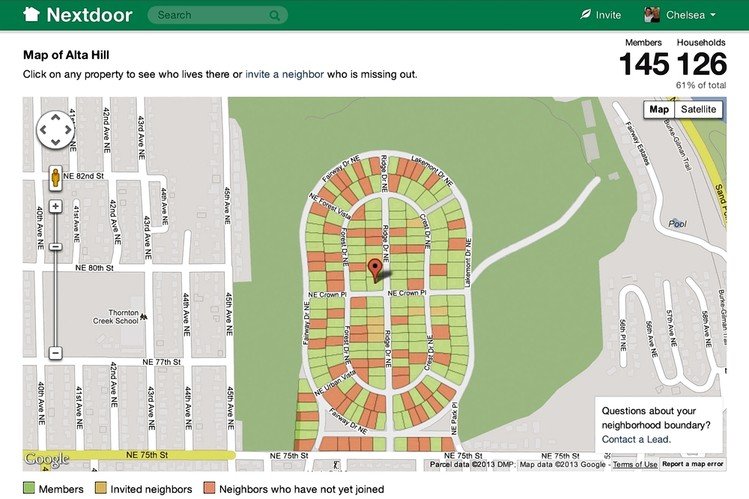Click the 'NE 80th St' street label
Screen dimensions: 749x499
pyautogui.click(x=95, y=268)
